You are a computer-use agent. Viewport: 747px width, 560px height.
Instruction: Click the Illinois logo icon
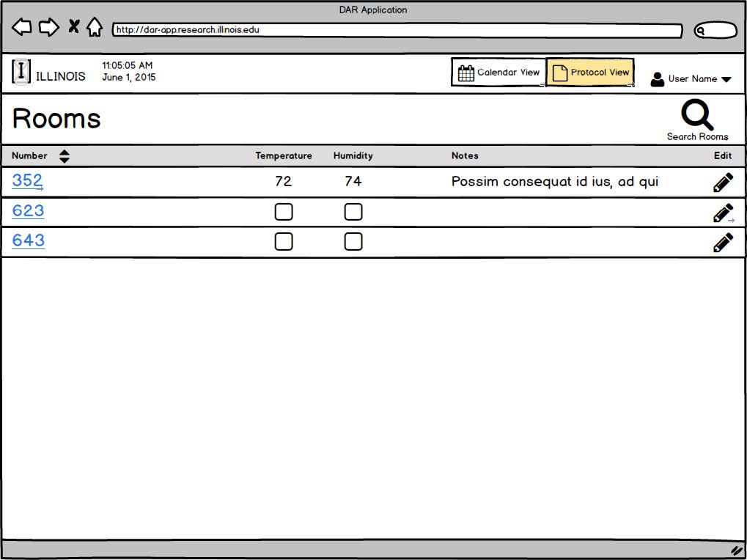pyautogui.click(x=21, y=72)
